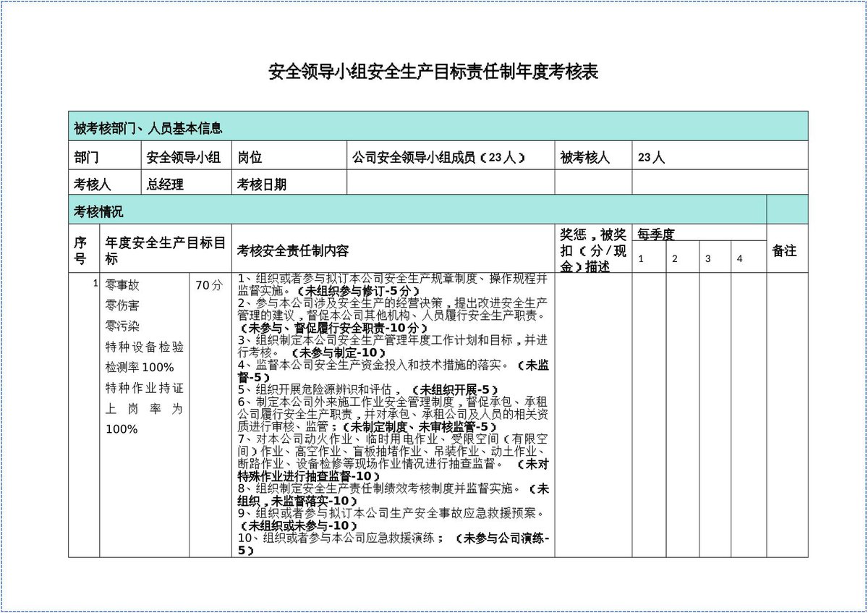Click the 备注 column header
The width and height of the screenshot is (868, 613).
pyautogui.click(x=787, y=248)
